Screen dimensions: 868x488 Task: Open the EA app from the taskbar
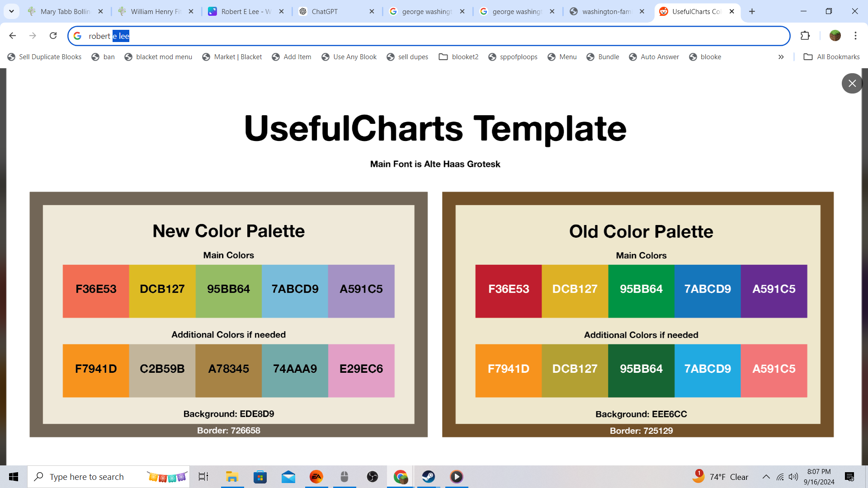(316, 477)
